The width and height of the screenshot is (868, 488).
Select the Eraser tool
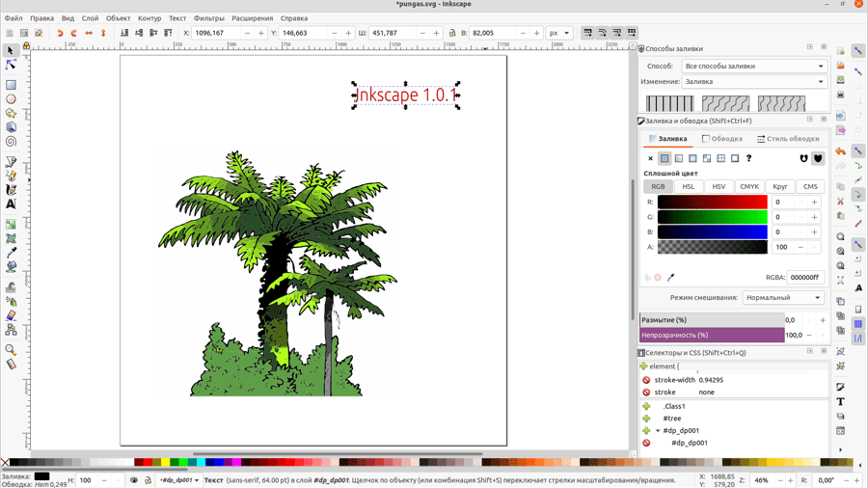point(11,316)
